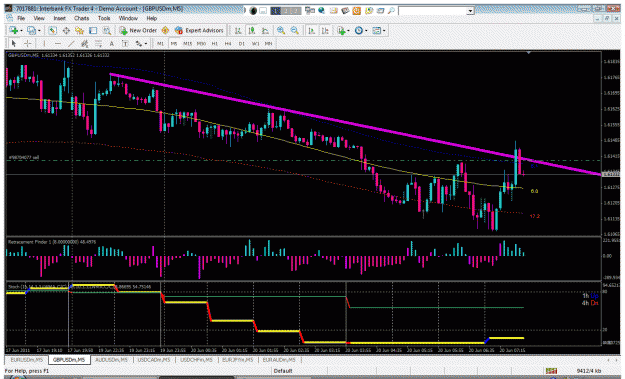Switch to D1 timeframe
This screenshot has width=625, height=379.
(242, 43)
